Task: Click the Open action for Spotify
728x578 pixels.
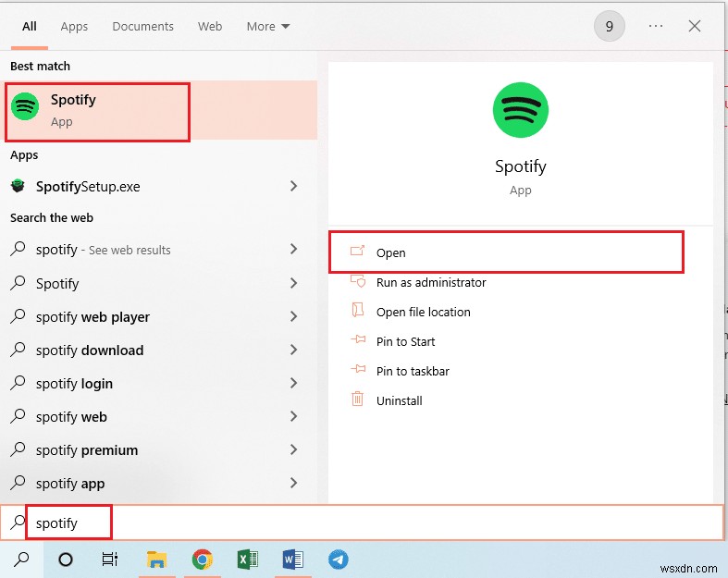Action: click(506, 252)
